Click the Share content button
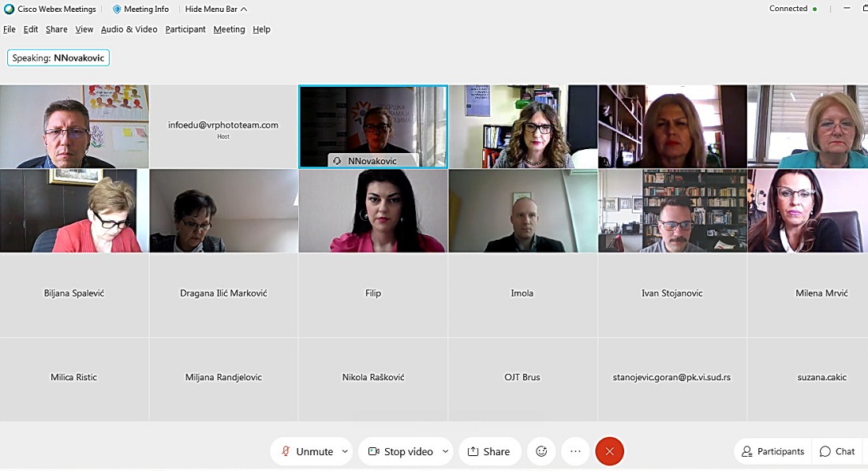868x471 pixels. (489, 451)
